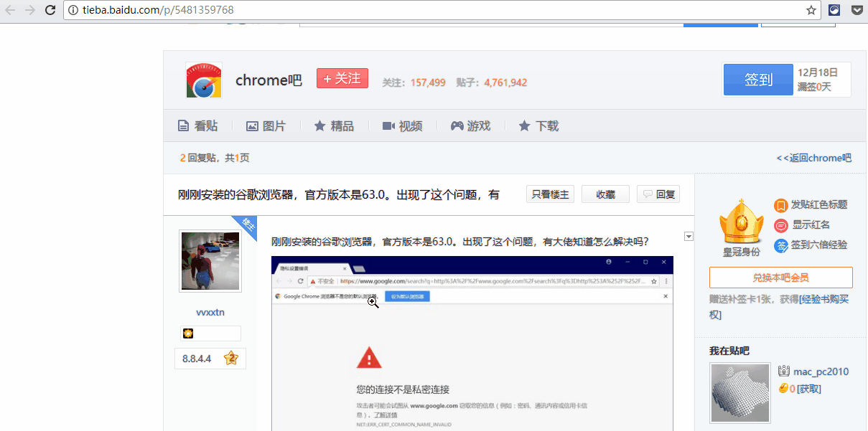Click the 回复 reply button
The width and height of the screenshot is (868, 431).
point(658,194)
